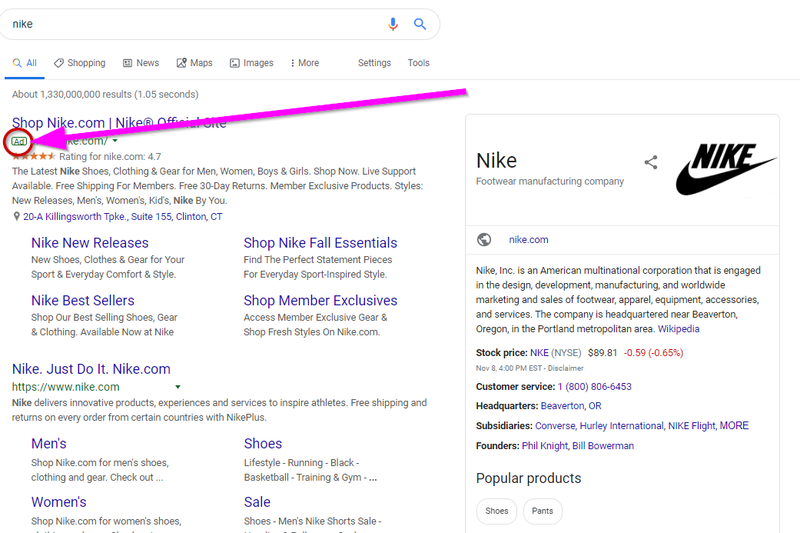Click the https://www.nike.com green URL

point(66,387)
